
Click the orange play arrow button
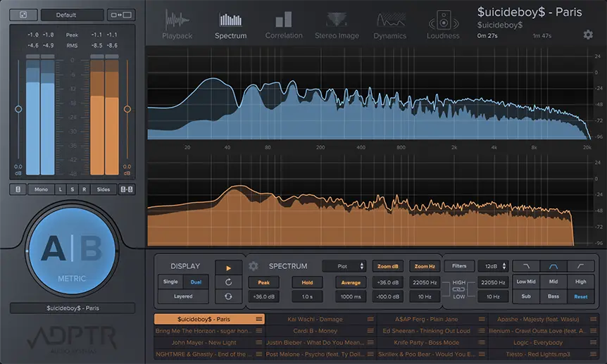(228, 268)
